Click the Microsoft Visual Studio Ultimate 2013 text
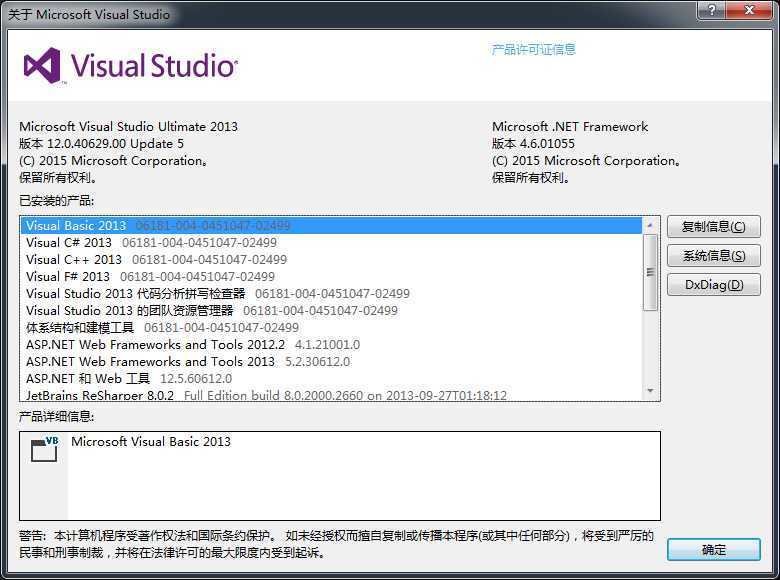This screenshot has width=780, height=580. (x=128, y=126)
